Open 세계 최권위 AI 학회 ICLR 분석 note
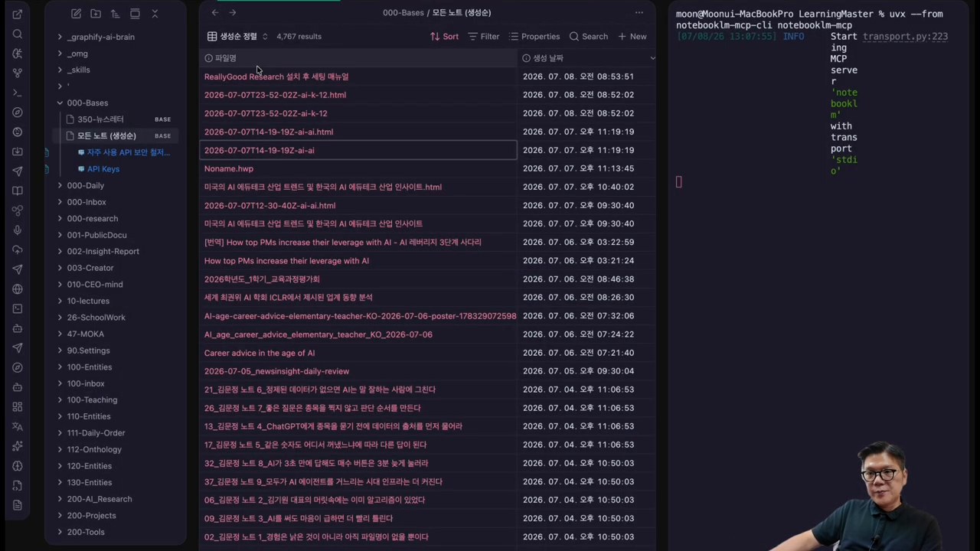The image size is (980, 551). click(x=288, y=298)
